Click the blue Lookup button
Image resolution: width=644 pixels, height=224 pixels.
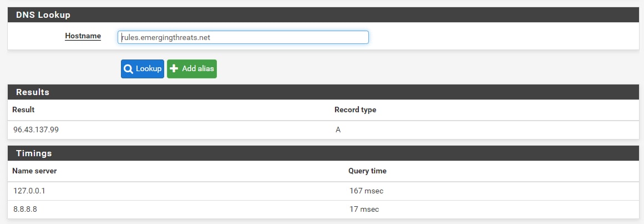143,69
